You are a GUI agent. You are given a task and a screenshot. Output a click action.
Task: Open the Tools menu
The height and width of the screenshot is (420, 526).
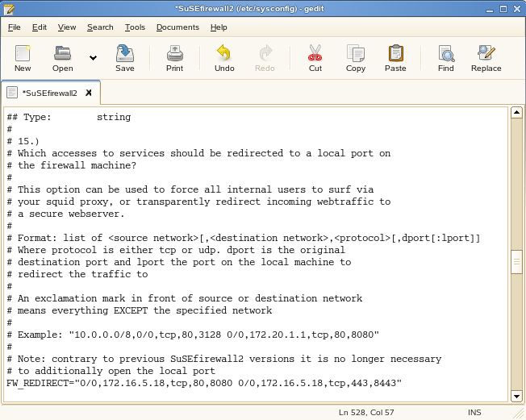point(135,27)
